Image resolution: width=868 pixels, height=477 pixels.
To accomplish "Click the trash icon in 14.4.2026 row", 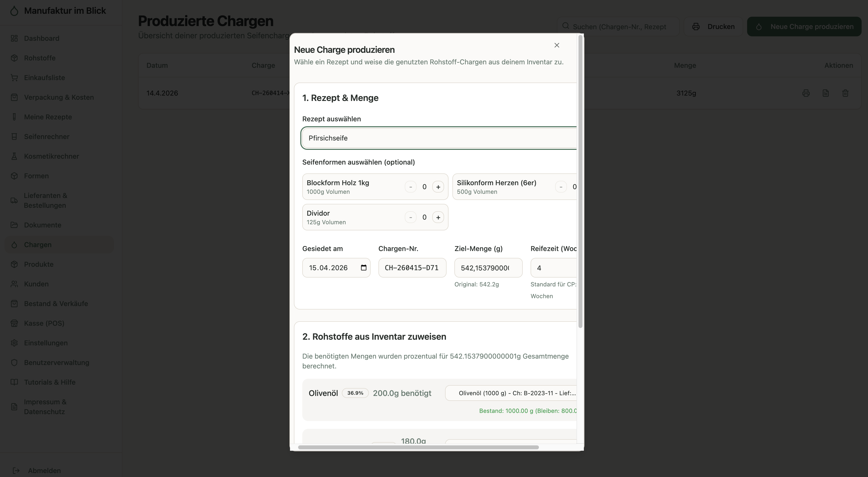I will 845,93.
